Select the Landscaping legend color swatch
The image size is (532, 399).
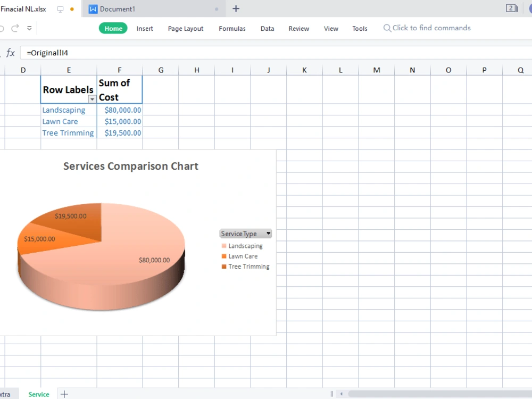(x=224, y=246)
